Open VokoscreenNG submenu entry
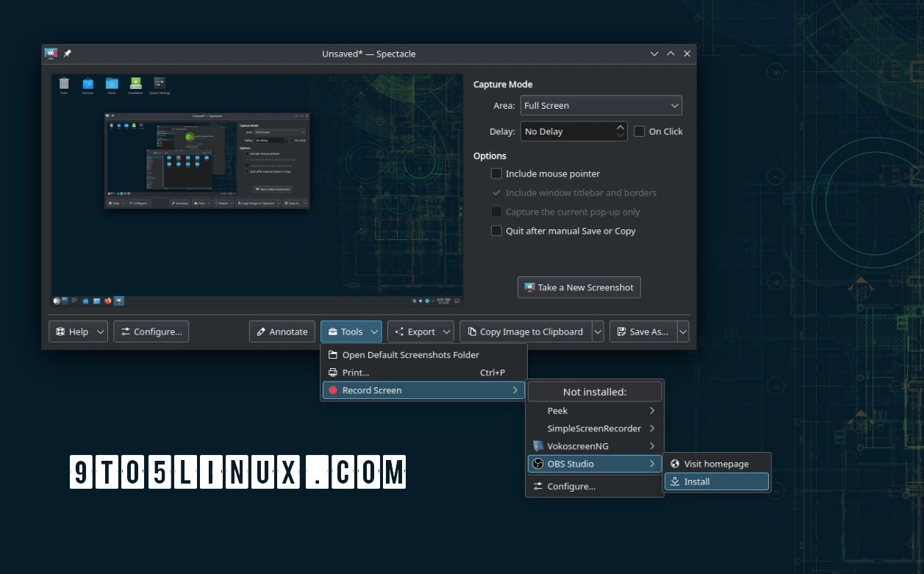 595,446
